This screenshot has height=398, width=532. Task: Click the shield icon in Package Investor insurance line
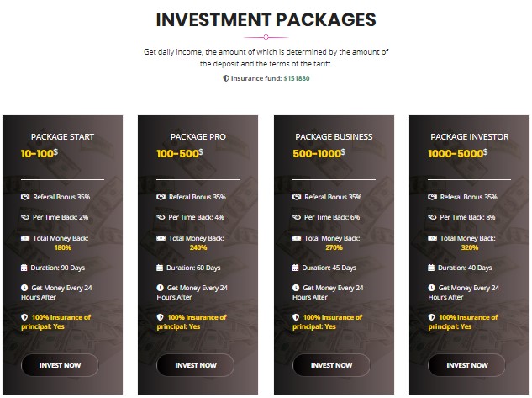pos(431,317)
